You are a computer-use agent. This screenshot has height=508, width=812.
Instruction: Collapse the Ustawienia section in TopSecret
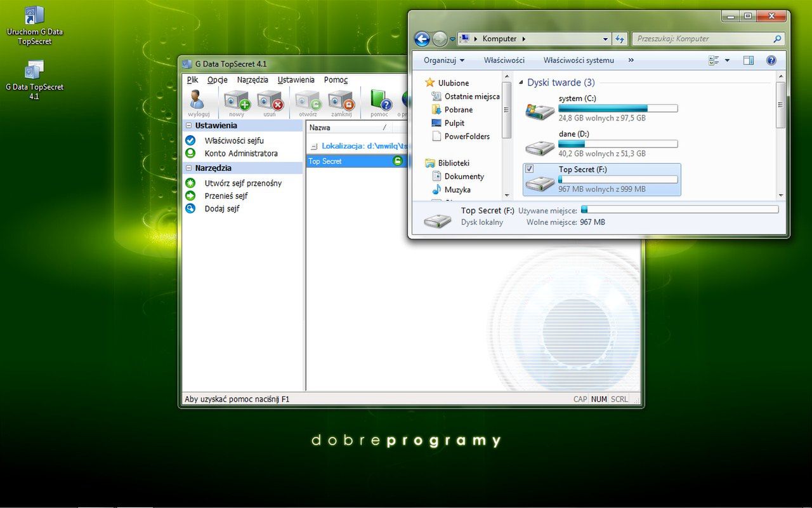click(x=189, y=126)
